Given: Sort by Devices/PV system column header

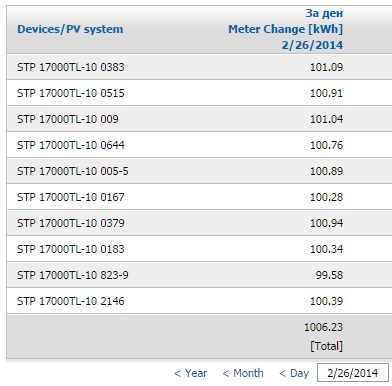Looking at the screenshot, I should (x=70, y=29).
